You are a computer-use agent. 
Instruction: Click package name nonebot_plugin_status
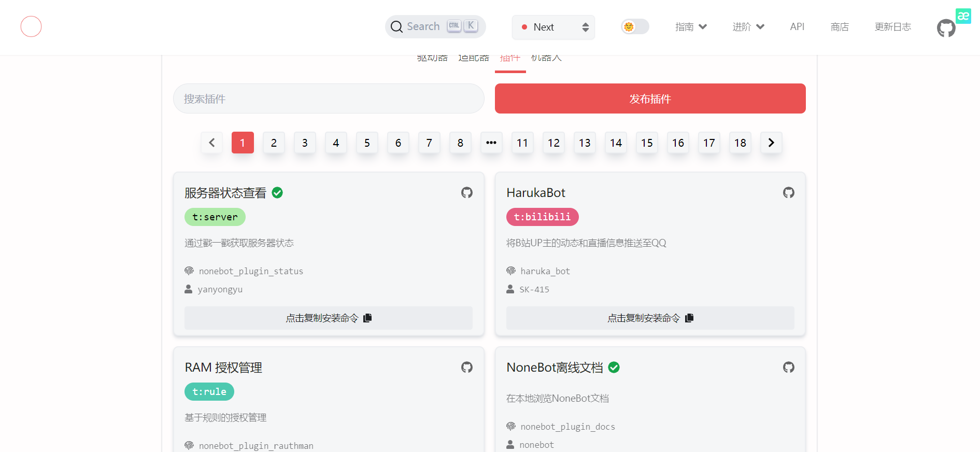251,271
